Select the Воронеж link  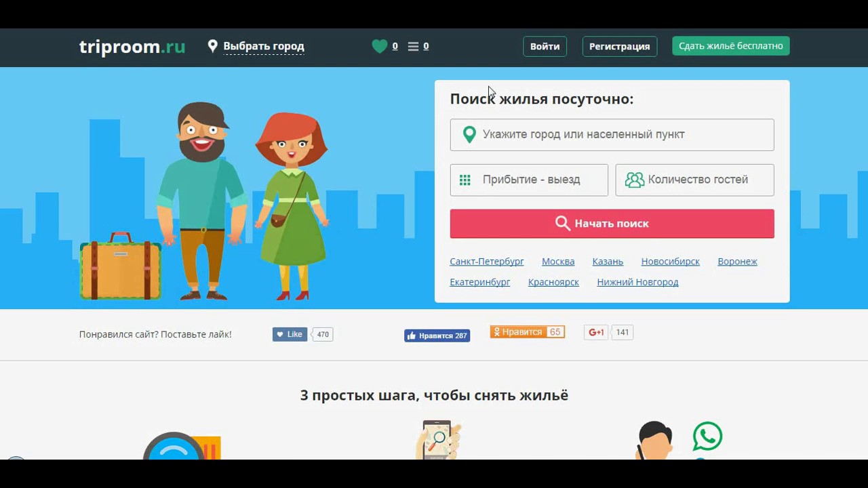[737, 262]
